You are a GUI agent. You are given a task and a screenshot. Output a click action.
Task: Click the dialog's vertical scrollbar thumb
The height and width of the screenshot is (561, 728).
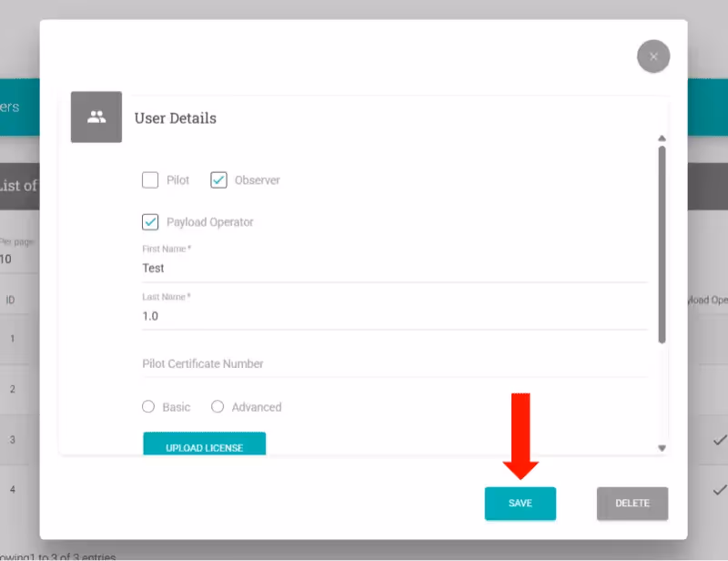tap(662, 244)
